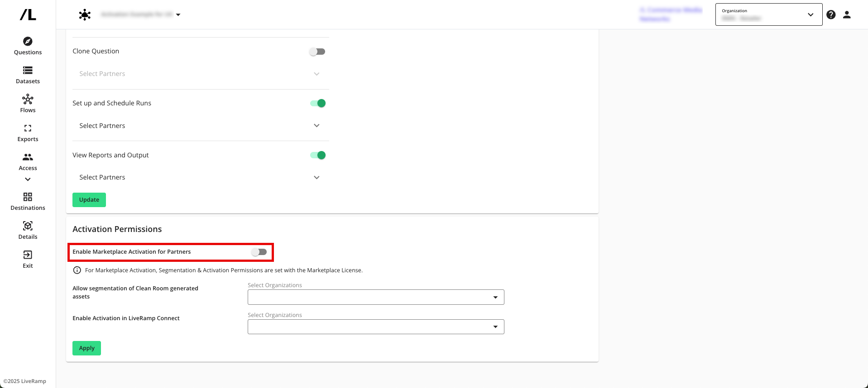The height and width of the screenshot is (388, 868).
Task: Disable Set up and Schedule Runs toggle
Action: (318, 104)
